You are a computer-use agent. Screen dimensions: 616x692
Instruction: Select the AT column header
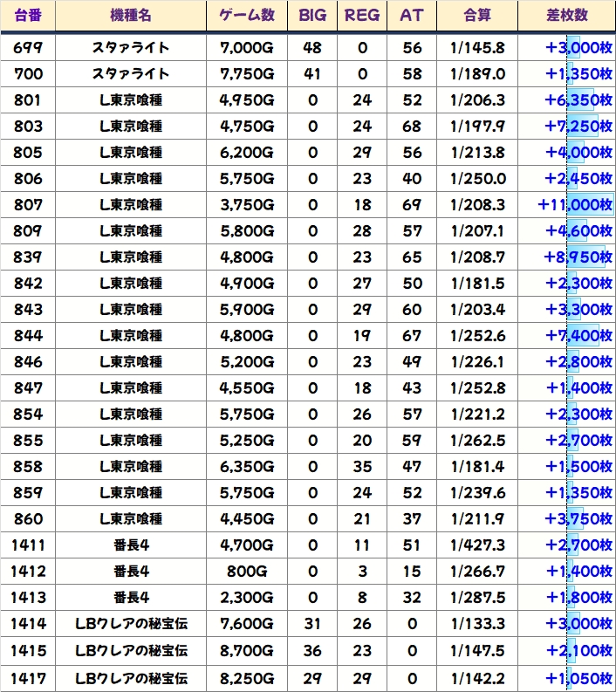(x=410, y=16)
